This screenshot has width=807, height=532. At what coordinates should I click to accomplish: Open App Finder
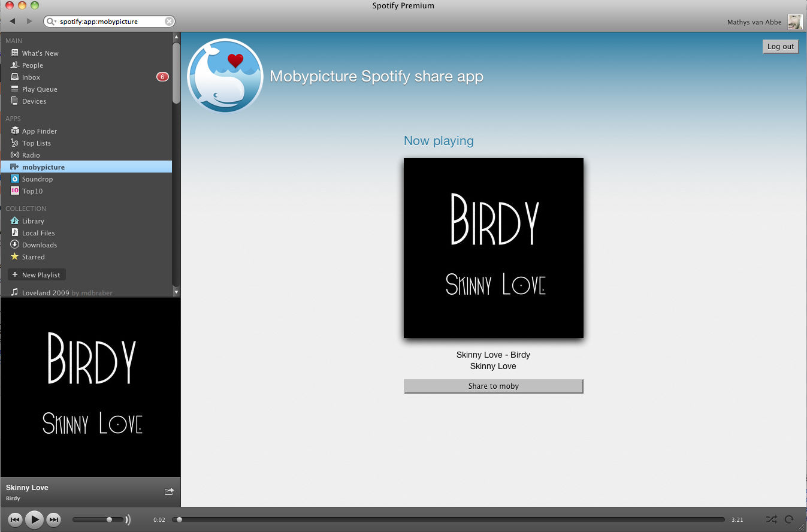click(39, 131)
